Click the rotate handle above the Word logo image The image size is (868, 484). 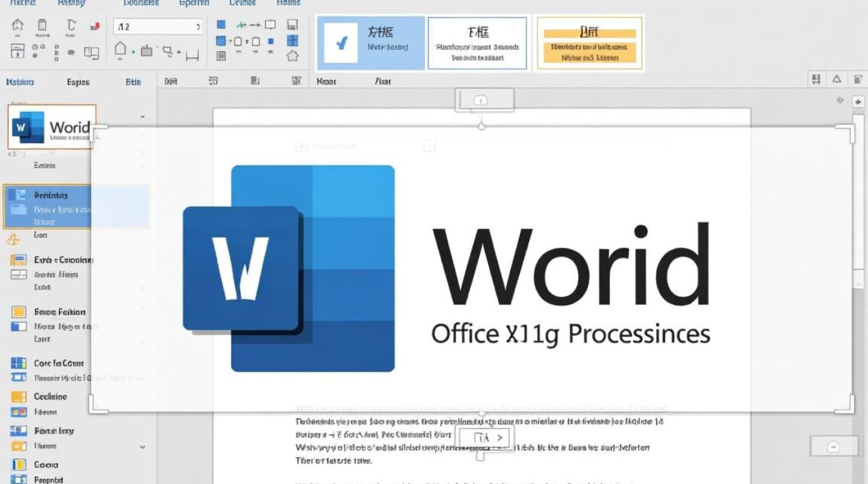(481, 126)
